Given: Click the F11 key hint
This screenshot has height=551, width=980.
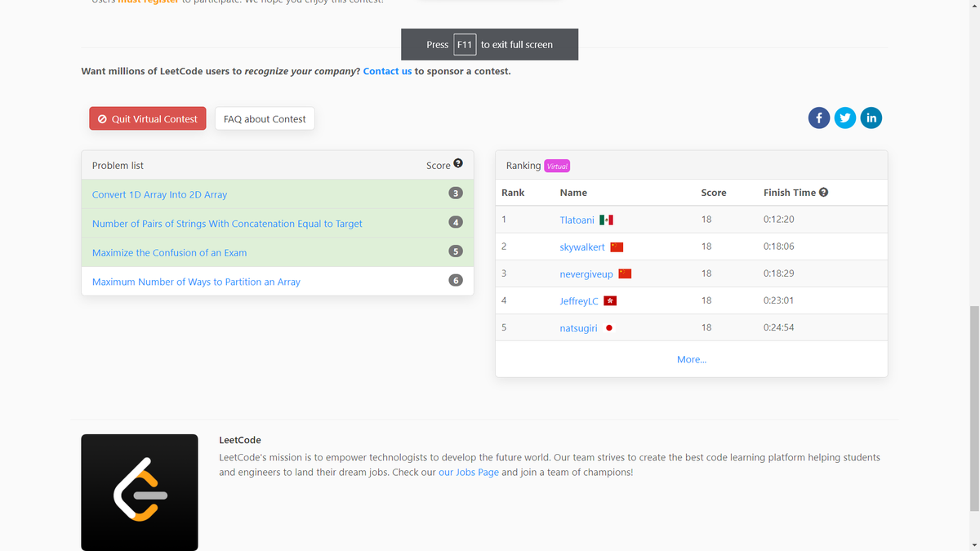Looking at the screenshot, I should coord(465,44).
